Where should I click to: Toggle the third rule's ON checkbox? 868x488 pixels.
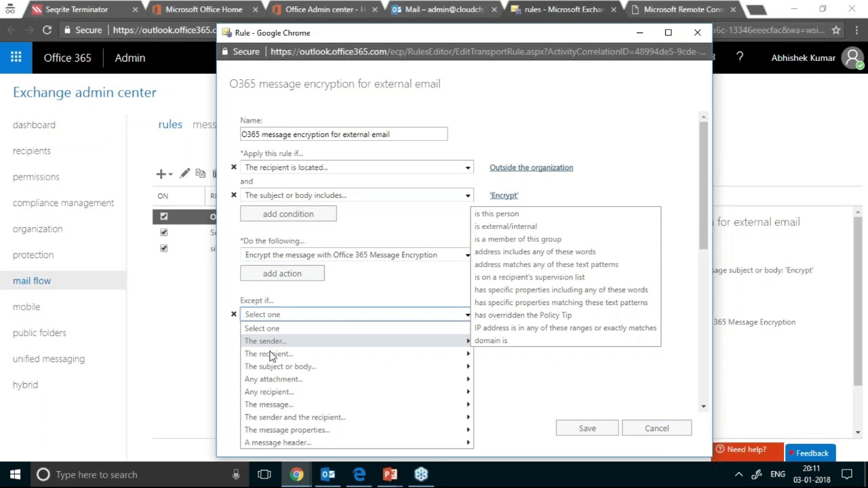(x=163, y=248)
